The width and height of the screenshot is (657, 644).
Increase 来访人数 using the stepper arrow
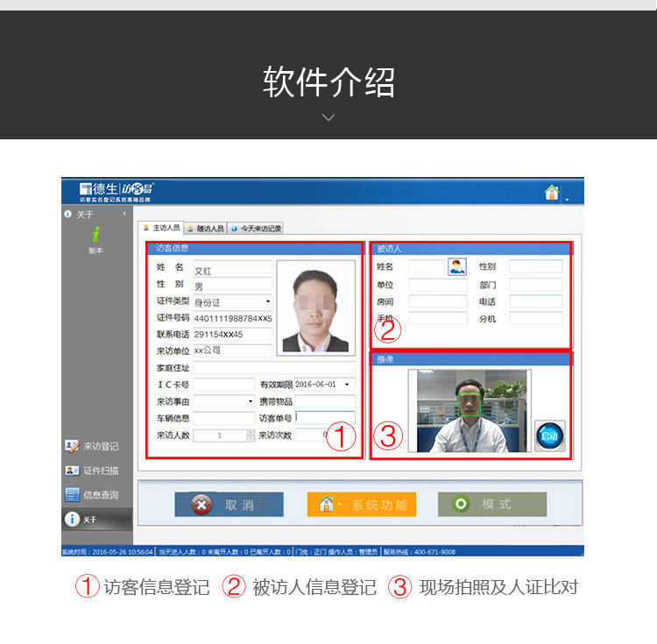(x=251, y=432)
